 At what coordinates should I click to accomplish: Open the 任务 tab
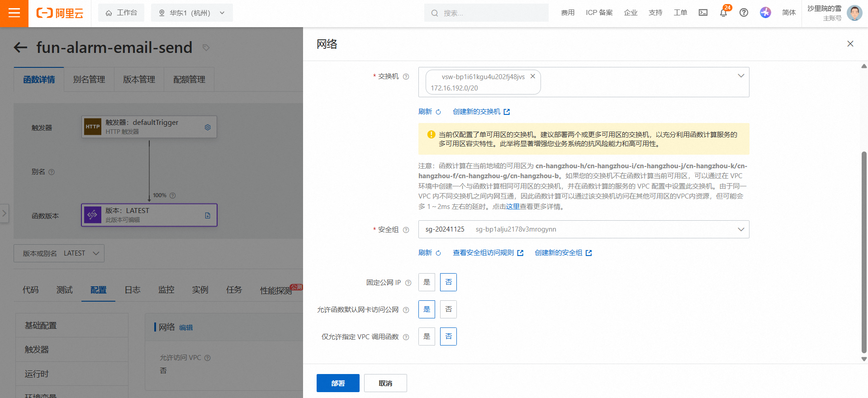[x=234, y=290]
